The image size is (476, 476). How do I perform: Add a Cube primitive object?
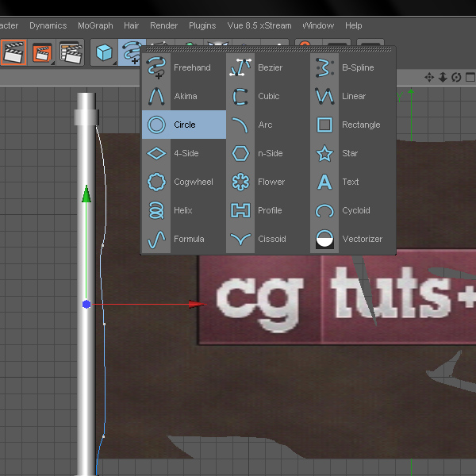click(x=104, y=52)
